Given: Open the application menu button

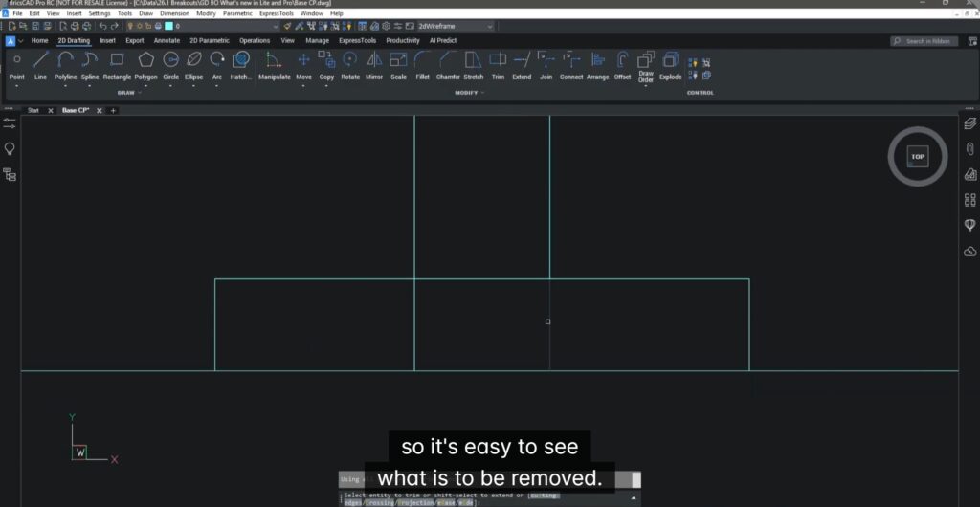Looking at the screenshot, I should 10,41.
